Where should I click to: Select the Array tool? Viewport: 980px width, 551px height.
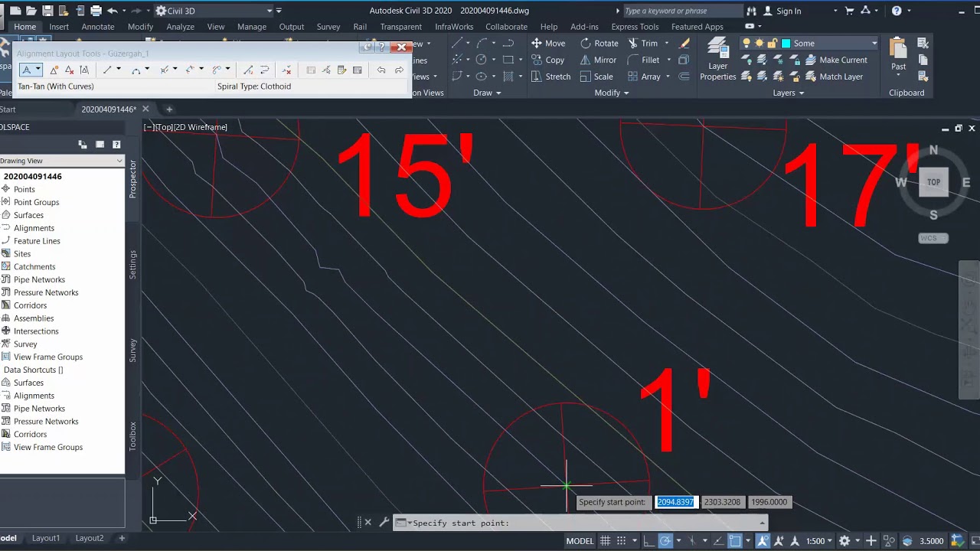click(x=644, y=77)
